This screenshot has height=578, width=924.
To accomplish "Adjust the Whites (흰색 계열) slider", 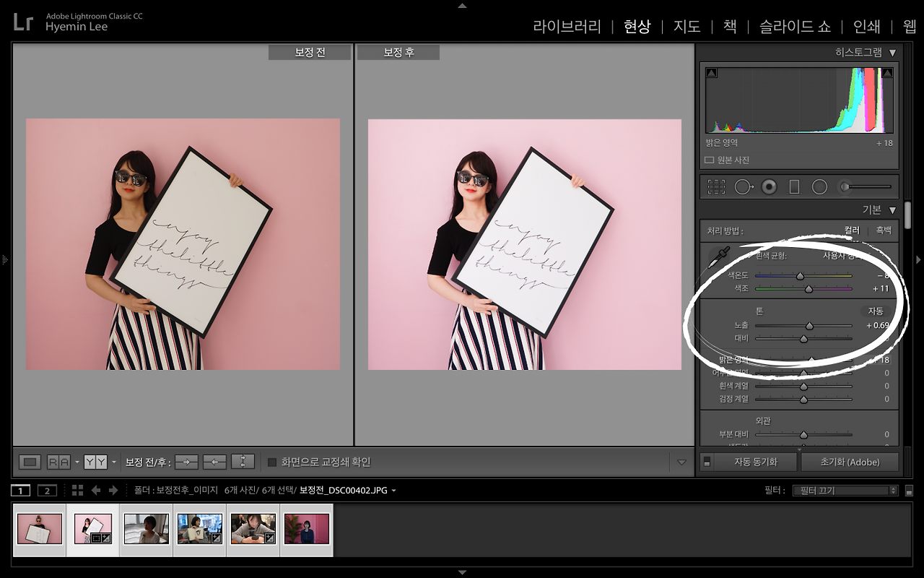I will pyautogui.click(x=803, y=386).
